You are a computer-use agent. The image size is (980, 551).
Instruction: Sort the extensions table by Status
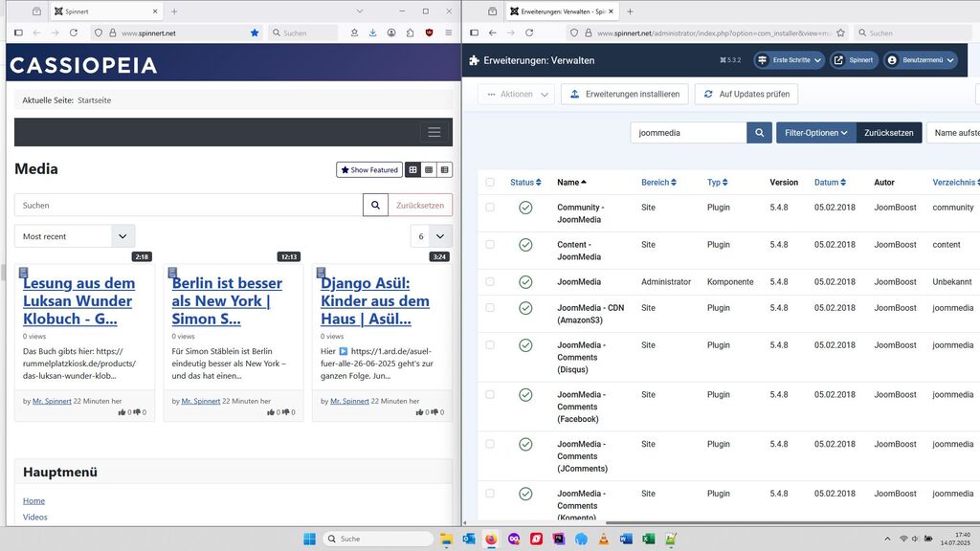pos(525,183)
